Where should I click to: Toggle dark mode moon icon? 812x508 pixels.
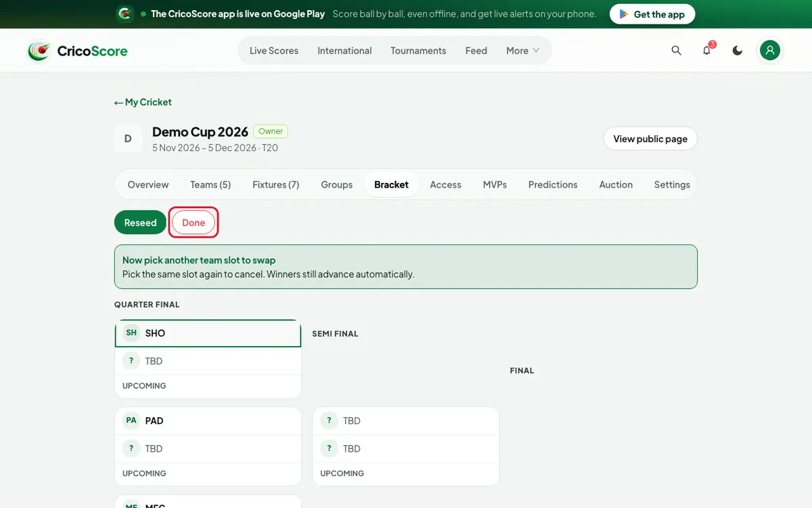(x=738, y=51)
